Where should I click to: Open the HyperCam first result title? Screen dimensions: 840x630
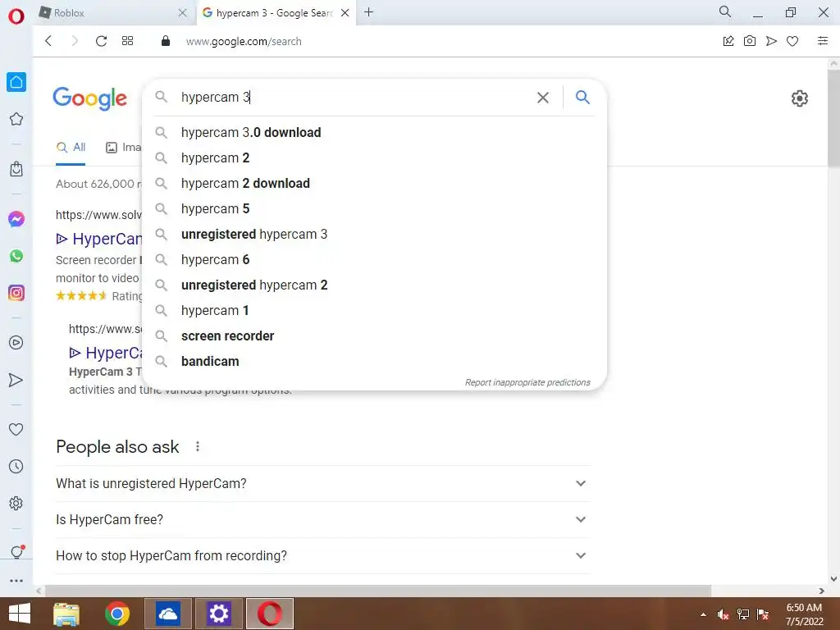click(x=99, y=239)
